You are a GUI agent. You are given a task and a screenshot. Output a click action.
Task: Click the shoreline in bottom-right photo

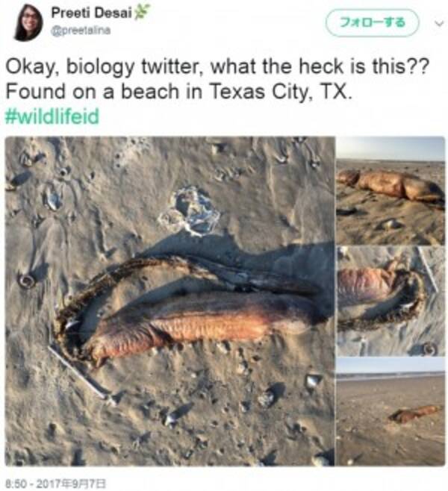tap(391, 375)
